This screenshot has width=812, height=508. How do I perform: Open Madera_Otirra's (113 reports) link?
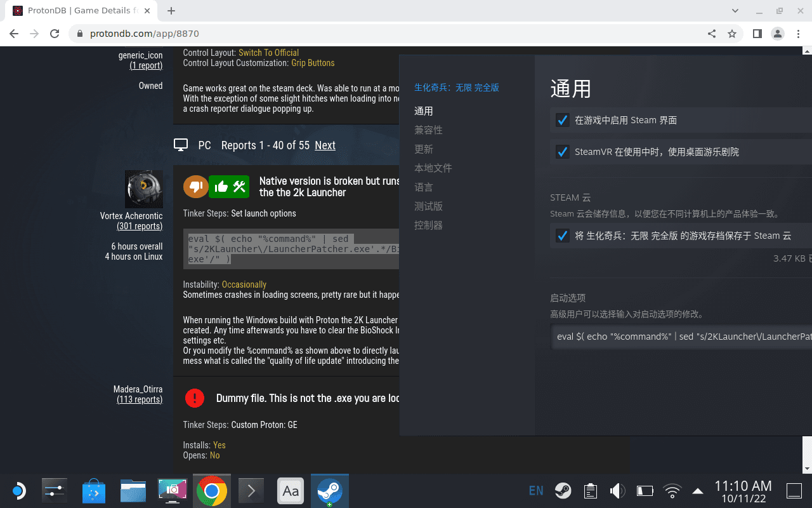(x=140, y=399)
